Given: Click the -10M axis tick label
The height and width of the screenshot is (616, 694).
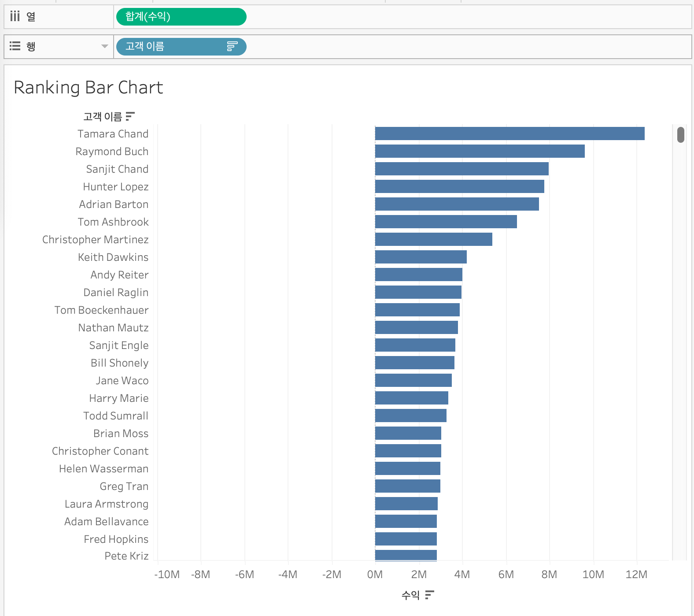Looking at the screenshot, I should (x=167, y=574).
